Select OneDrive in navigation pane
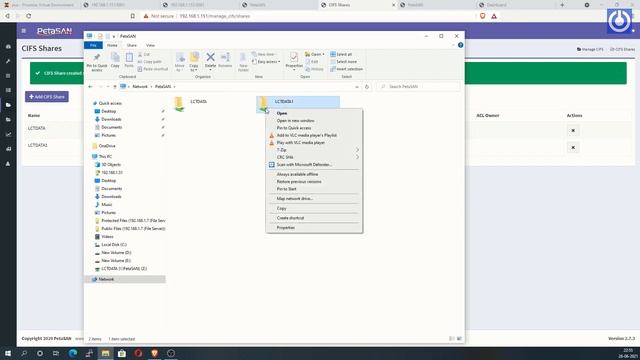 pos(107,146)
